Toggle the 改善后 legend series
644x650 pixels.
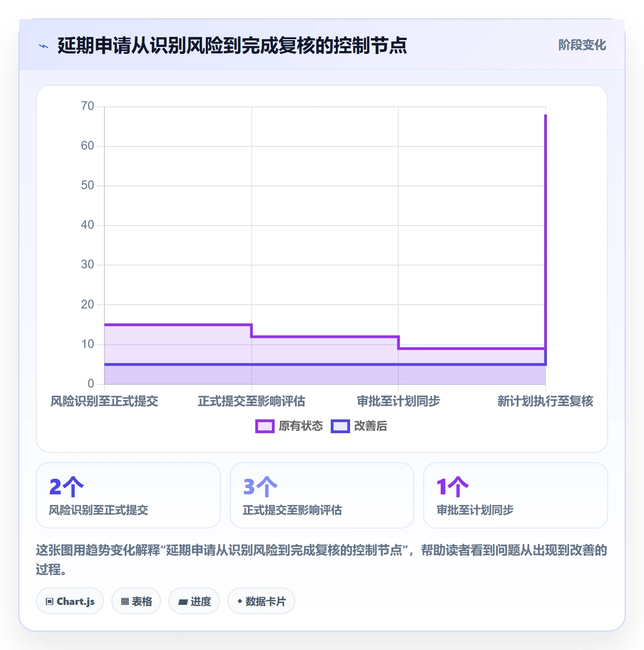(359, 426)
